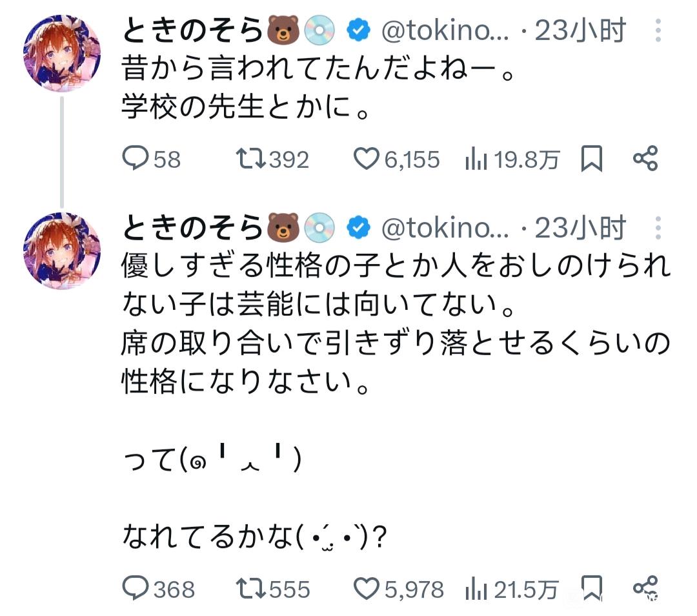The width and height of the screenshot is (697, 616).
Task: Retweet the first tweet with 392 retweets
Action: tap(272, 159)
